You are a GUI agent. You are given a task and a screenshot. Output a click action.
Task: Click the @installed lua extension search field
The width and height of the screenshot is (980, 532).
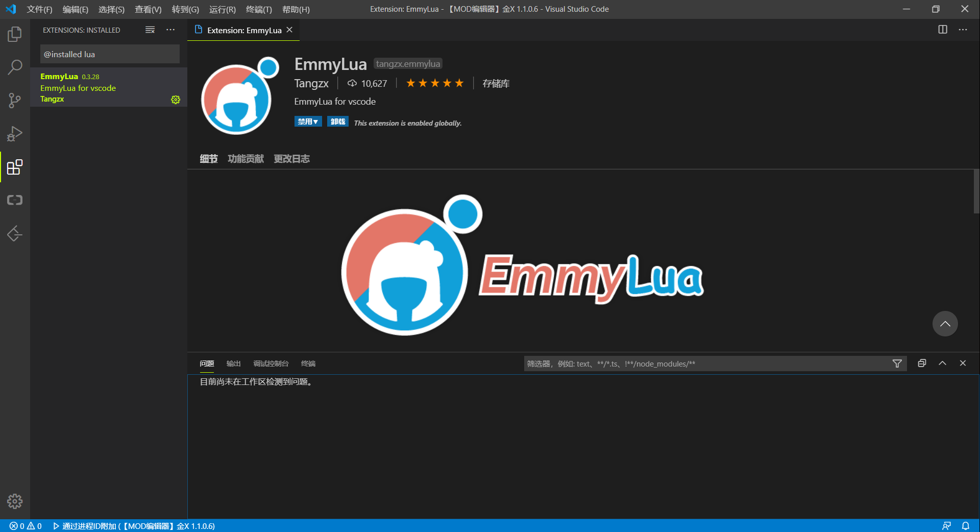pos(109,54)
